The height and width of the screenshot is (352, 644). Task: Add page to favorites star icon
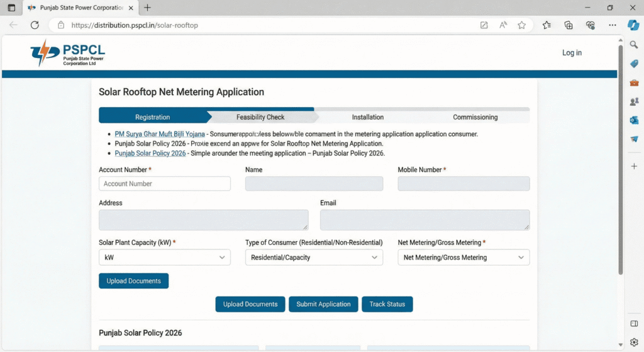click(521, 25)
